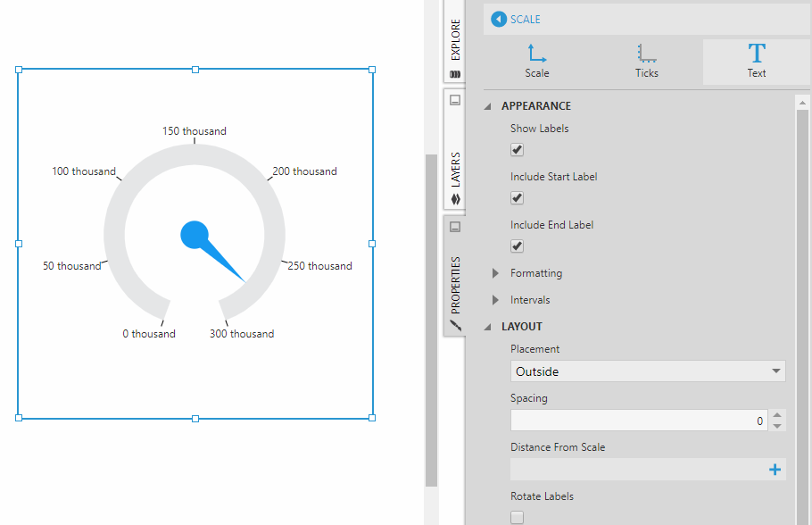
Task: Expand the Formatting section
Action: (496, 273)
